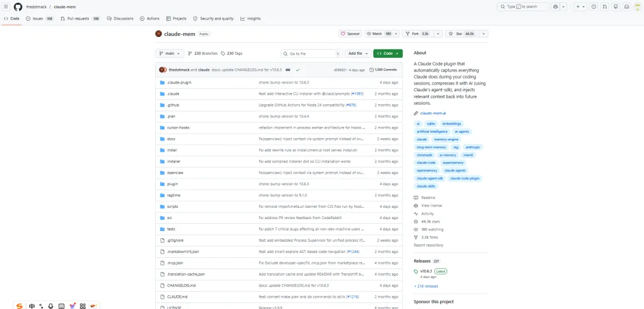Switch to the Issues tab

click(39, 18)
